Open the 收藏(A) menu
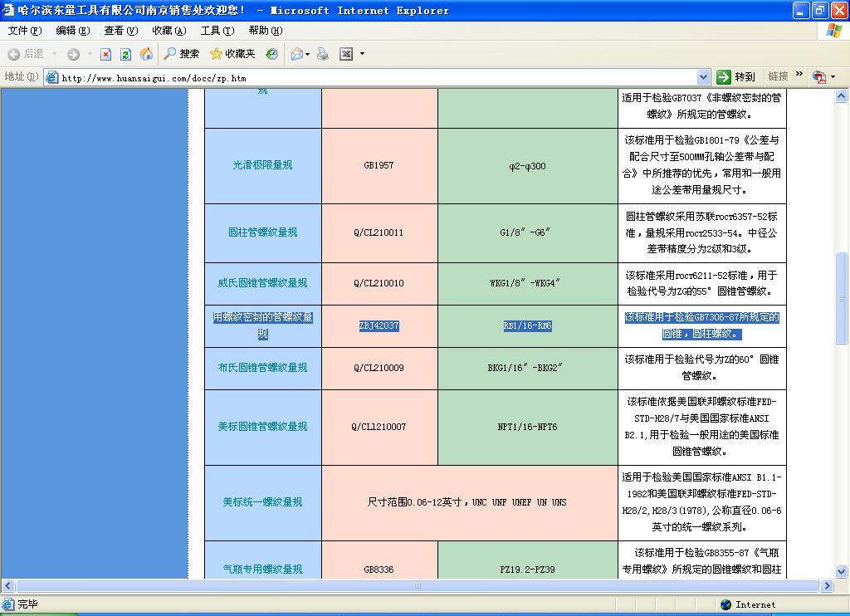Image resolution: width=850 pixels, height=616 pixels. pos(169,31)
